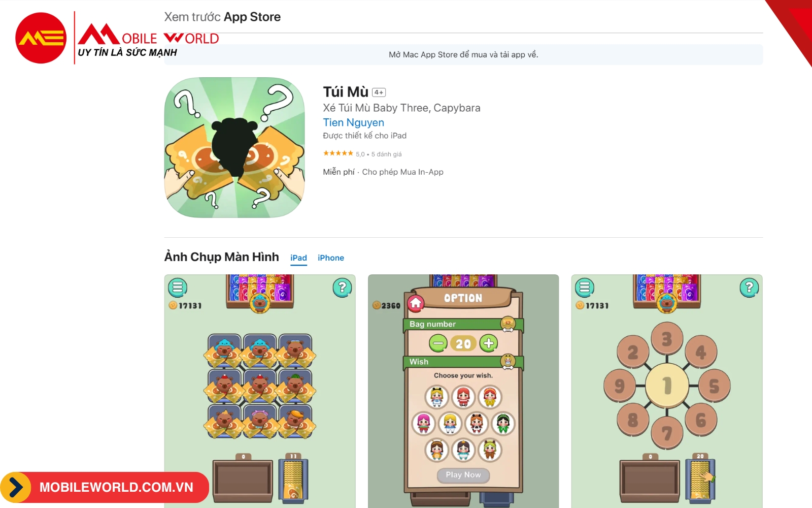Open the Tien Nguyen developer link
Screen dimensions: 812x508
[x=353, y=122]
